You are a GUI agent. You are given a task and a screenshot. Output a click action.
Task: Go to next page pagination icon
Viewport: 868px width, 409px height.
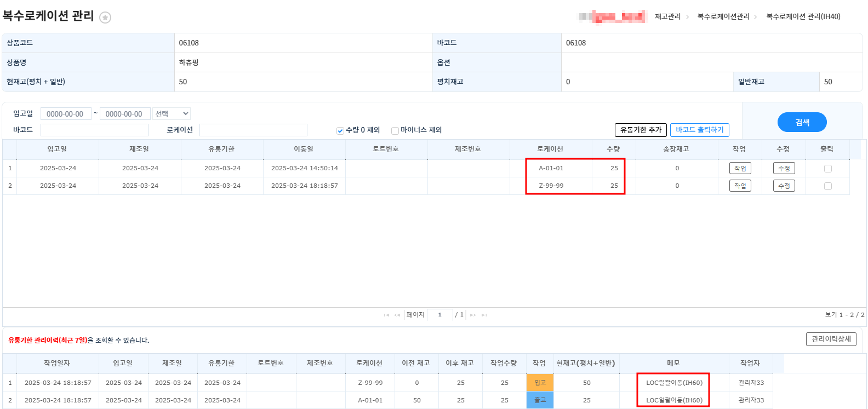coord(473,315)
